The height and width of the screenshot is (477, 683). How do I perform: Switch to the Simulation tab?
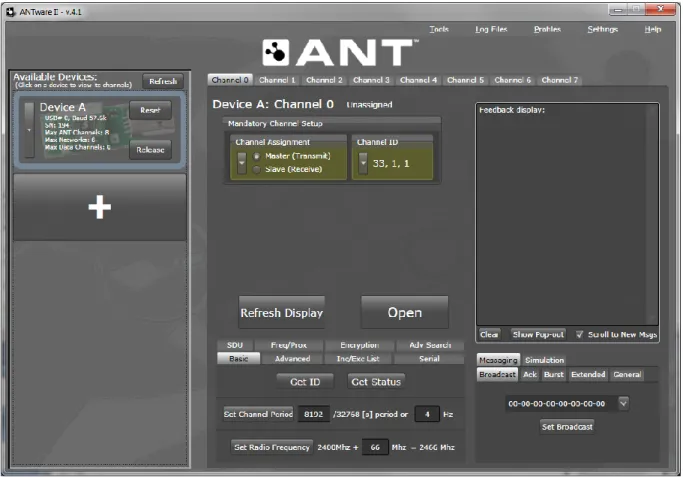tap(544, 360)
